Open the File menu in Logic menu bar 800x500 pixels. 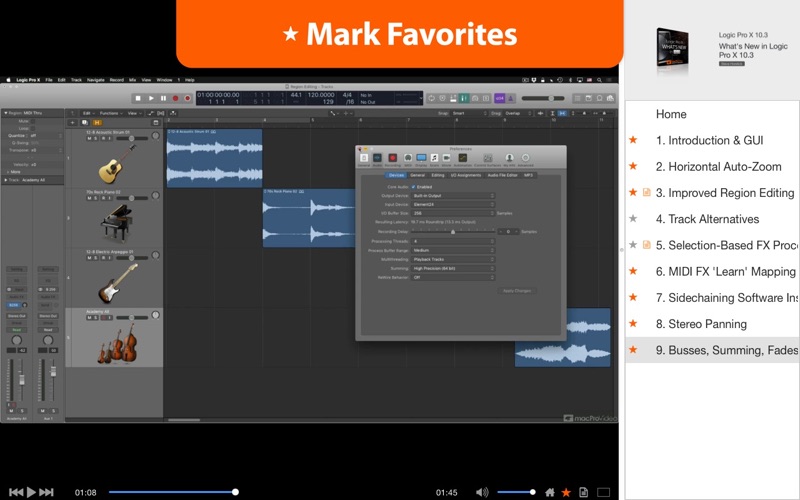coord(49,80)
